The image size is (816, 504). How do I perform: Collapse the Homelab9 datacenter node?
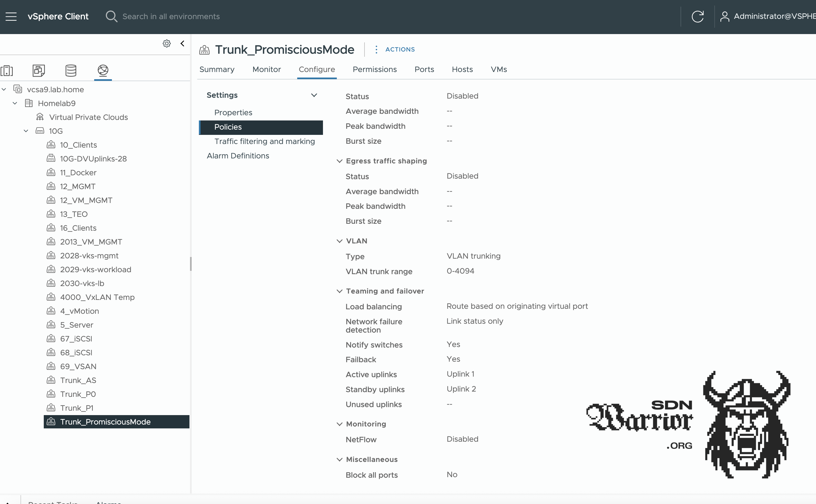tap(15, 103)
